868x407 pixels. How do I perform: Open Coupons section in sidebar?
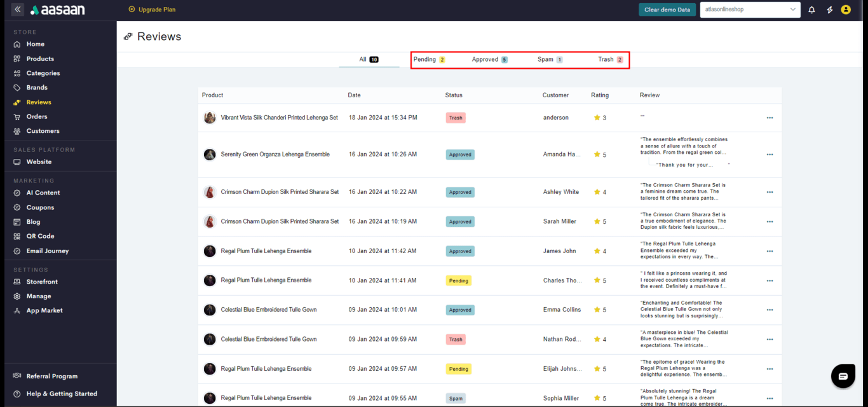pos(40,207)
